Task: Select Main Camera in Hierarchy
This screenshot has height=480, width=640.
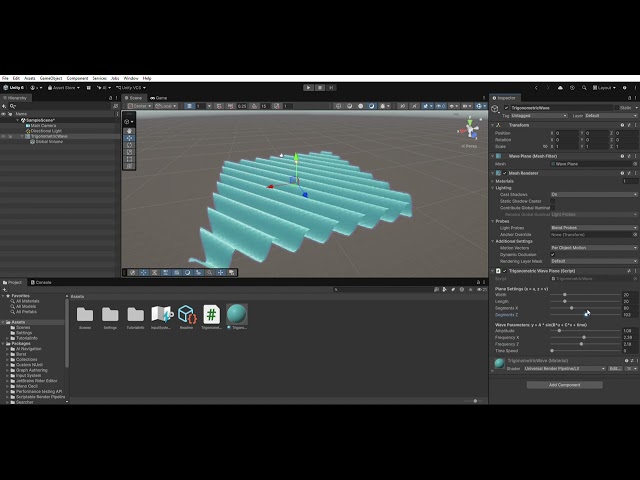Action: pos(41,126)
